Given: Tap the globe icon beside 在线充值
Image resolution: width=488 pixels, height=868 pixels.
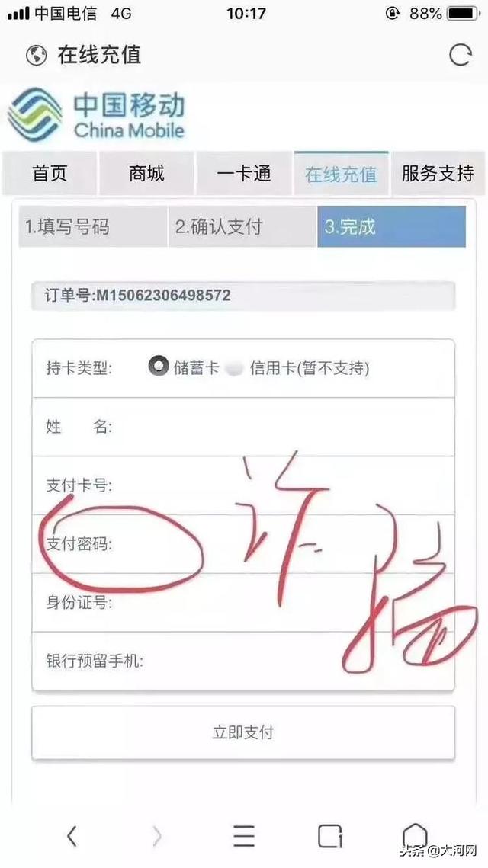Looking at the screenshot, I should tap(36, 56).
